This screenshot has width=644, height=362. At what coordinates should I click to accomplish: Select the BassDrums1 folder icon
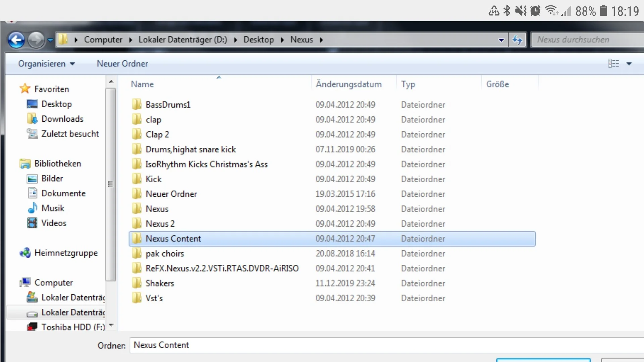(x=137, y=105)
